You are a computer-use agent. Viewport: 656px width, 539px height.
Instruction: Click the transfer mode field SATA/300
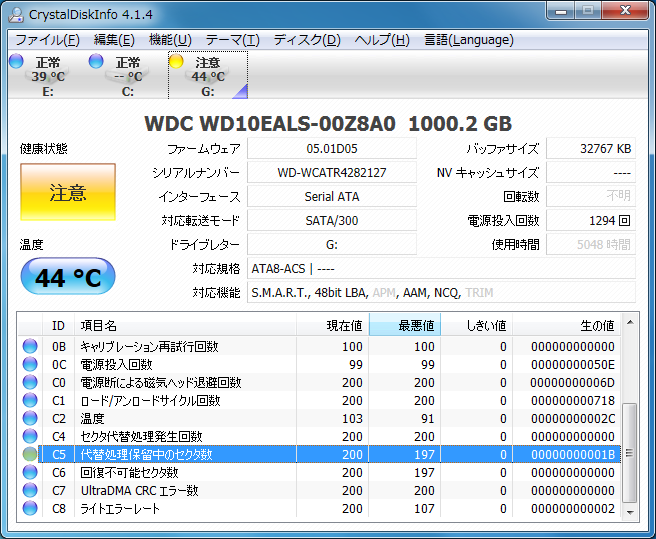pos(332,221)
